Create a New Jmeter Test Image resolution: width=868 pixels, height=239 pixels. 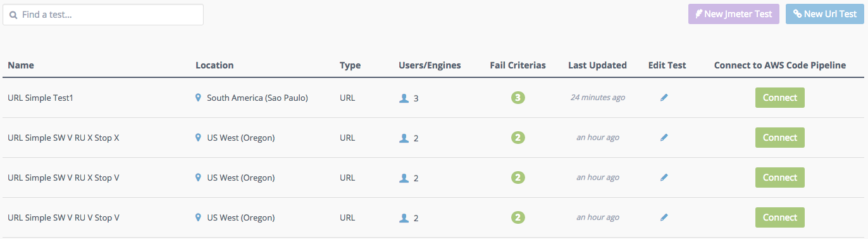pyautogui.click(x=734, y=14)
